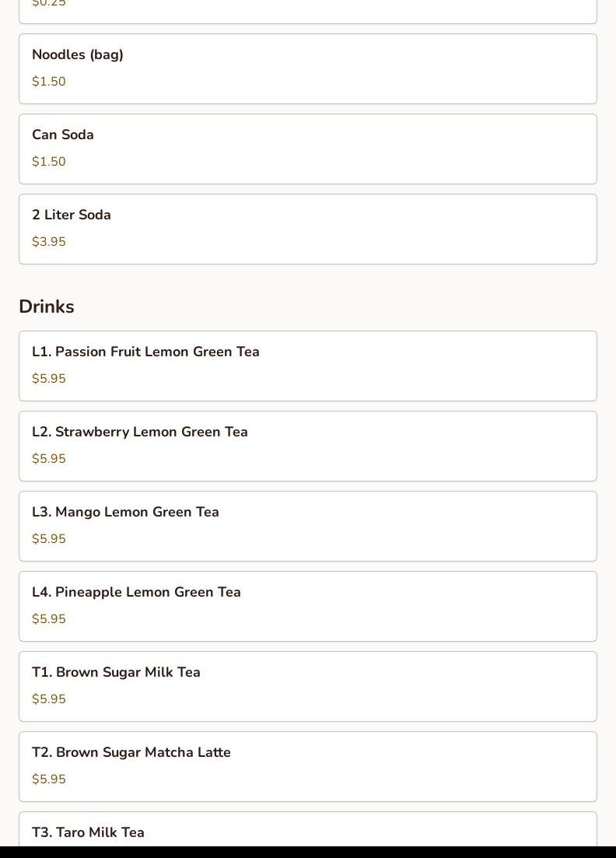Viewport: 616px width, 858px height.
Task: Select the Noodles (bag) menu item
Action: [307, 69]
